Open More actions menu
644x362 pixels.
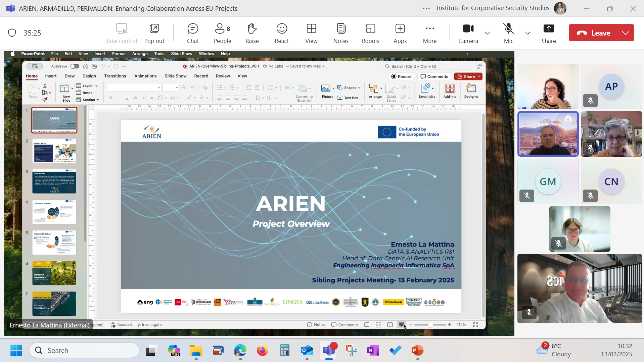[429, 33]
